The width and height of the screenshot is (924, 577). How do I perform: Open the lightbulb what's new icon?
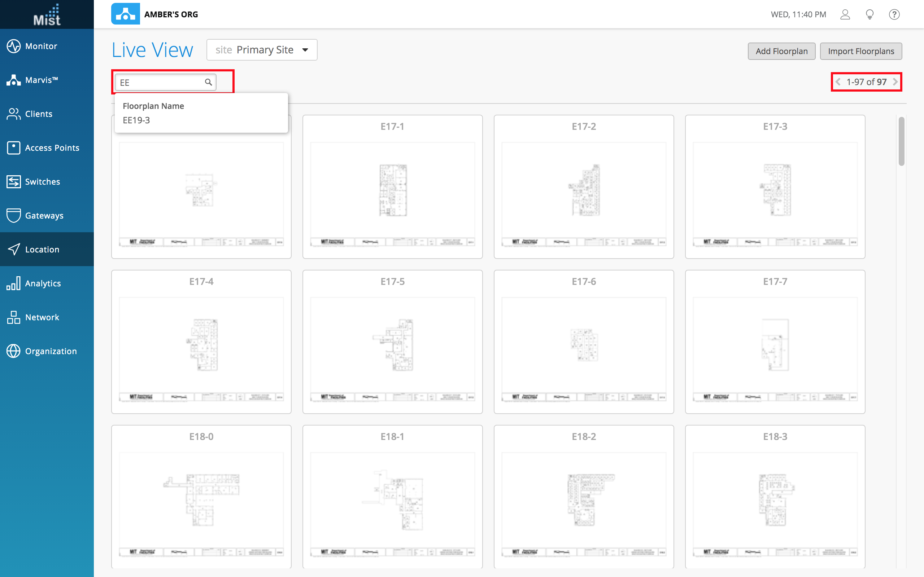(x=870, y=14)
